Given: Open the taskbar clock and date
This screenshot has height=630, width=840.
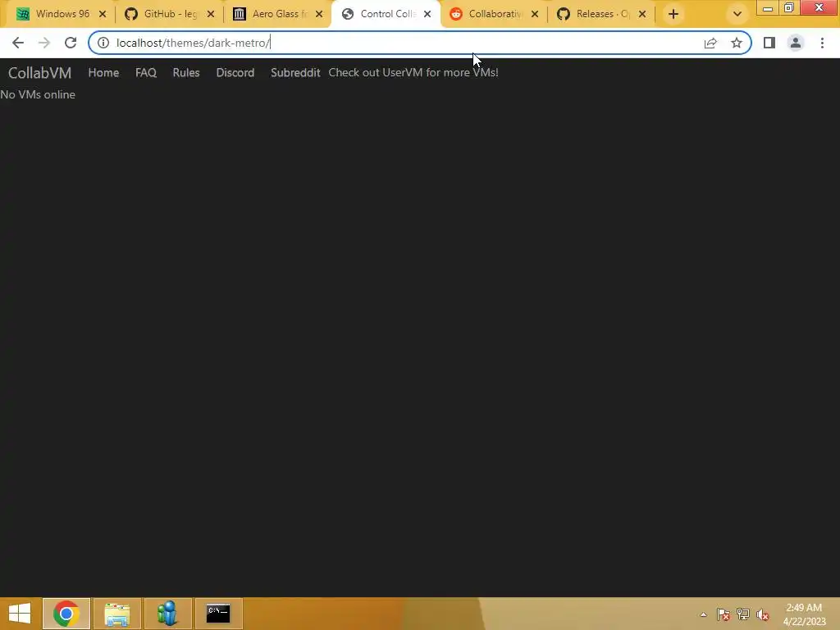Looking at the screenshot, I should tap(804, 614).
